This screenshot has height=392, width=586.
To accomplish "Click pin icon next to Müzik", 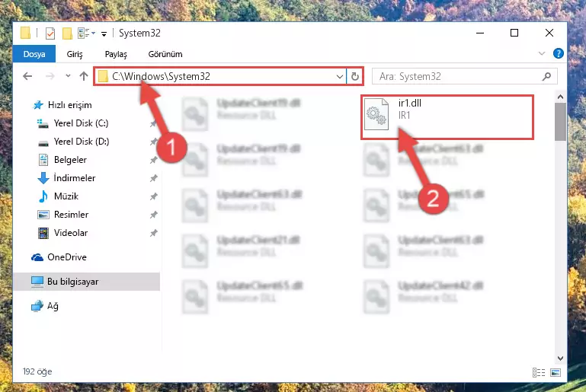I will point(153,196).
